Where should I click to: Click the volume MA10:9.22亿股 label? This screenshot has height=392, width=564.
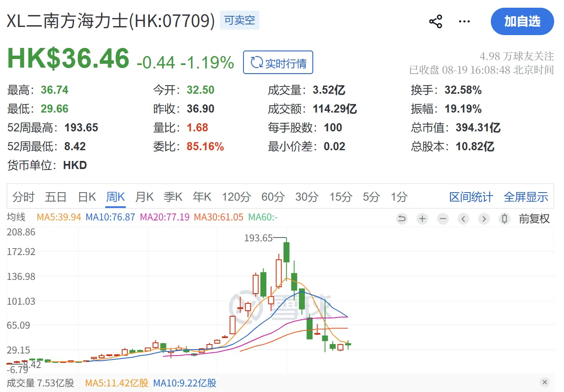[x=185, y=383]
